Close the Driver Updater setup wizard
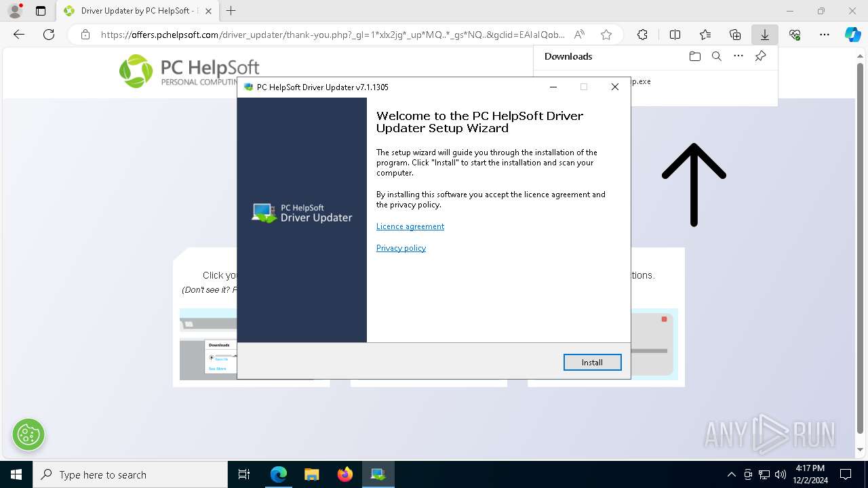Viewport: 868px width, 488px height. (614, 87)
